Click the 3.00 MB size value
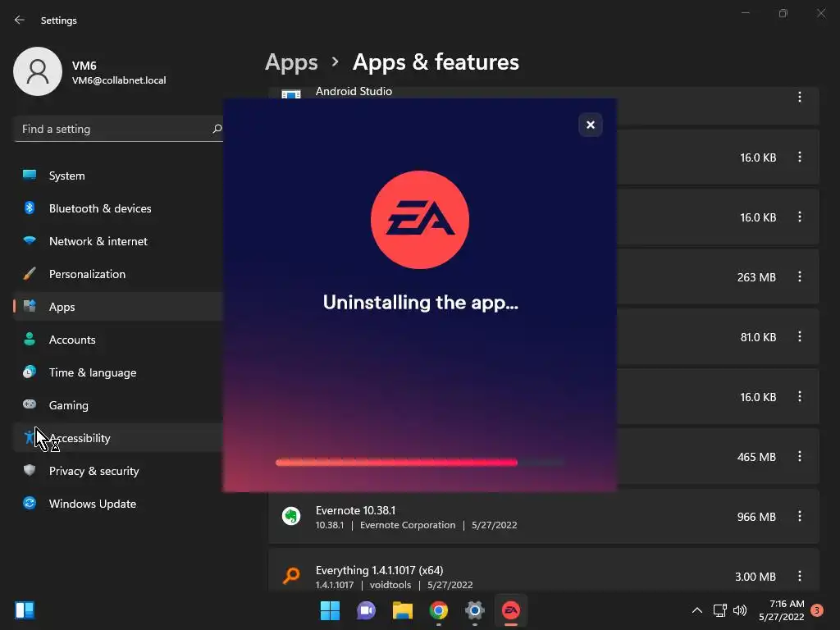 (x=756, y=577)
